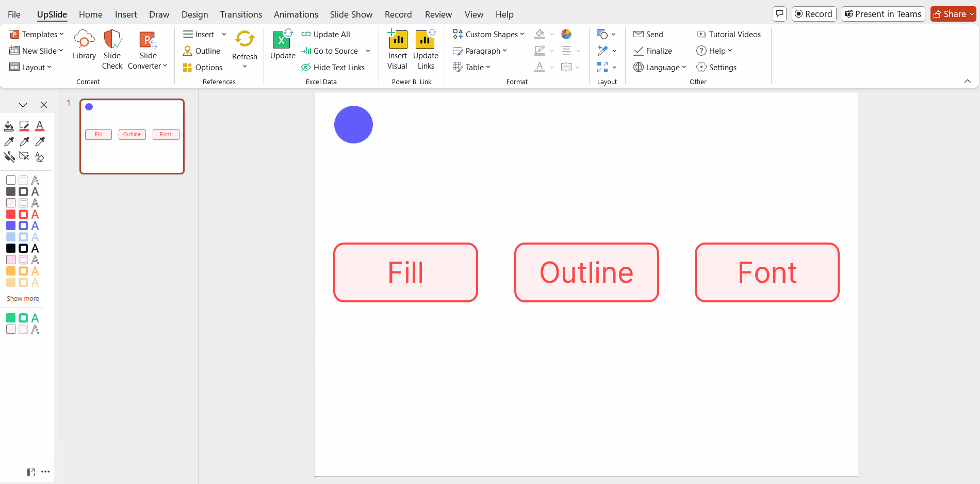Open the Table format dropdown
Viewport: 980px width, 484px height.
(x=471, y=67)
